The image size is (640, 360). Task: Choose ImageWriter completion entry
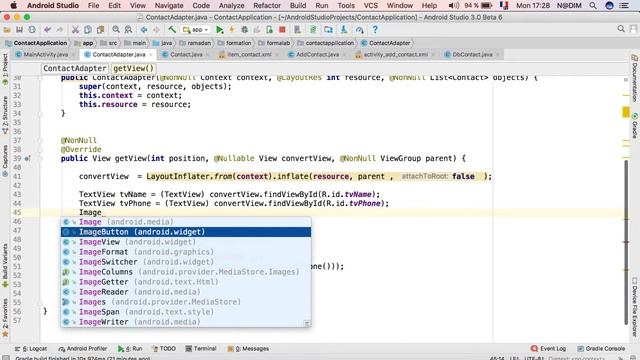[x=186, y=322]
